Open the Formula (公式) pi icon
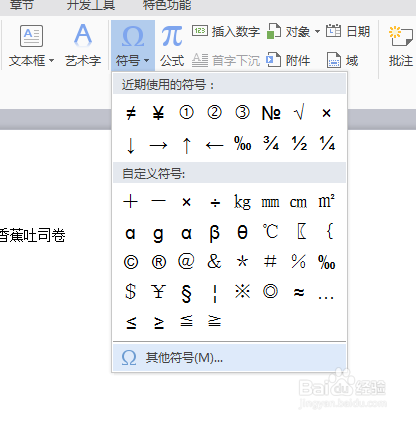Image resolution: width=416 pixels, height=421 pixels. coord(172,36)
